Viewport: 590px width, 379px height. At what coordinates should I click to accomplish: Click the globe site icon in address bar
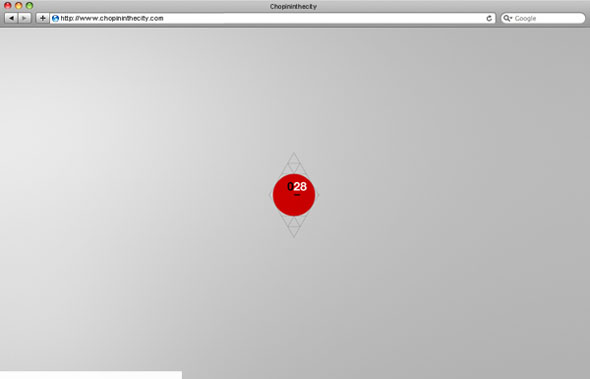(x=55, y=18)
